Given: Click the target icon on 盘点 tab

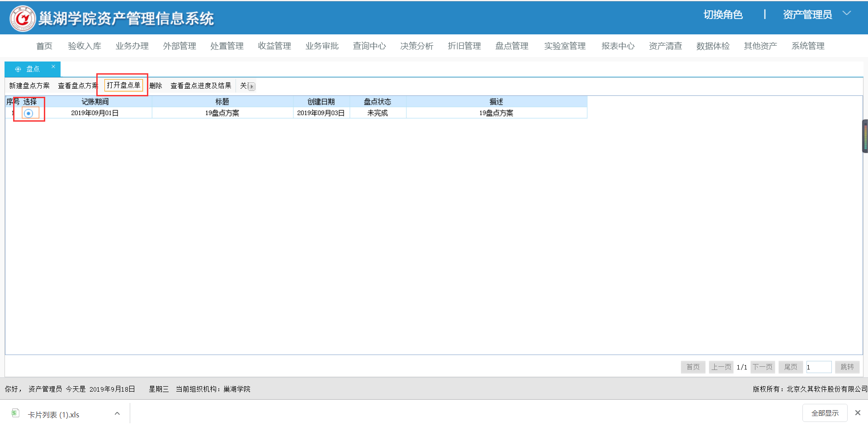Looking at the screenshot, I should pos(18,69).
